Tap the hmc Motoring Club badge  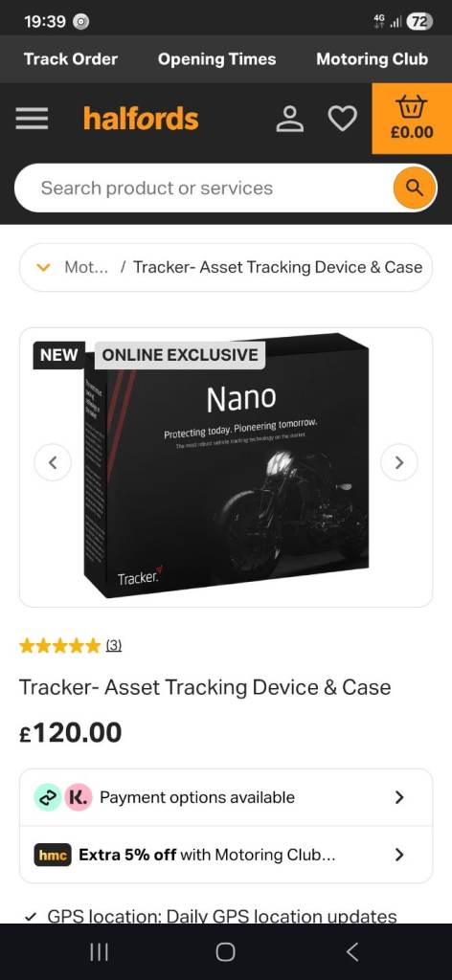(53, 855)
